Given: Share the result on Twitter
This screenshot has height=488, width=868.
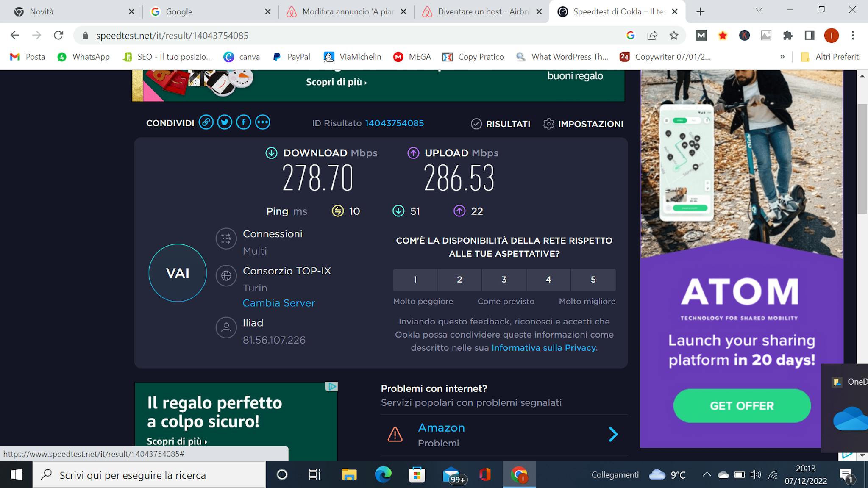Looking at the screenshot, I should click(x=225, y=122).
